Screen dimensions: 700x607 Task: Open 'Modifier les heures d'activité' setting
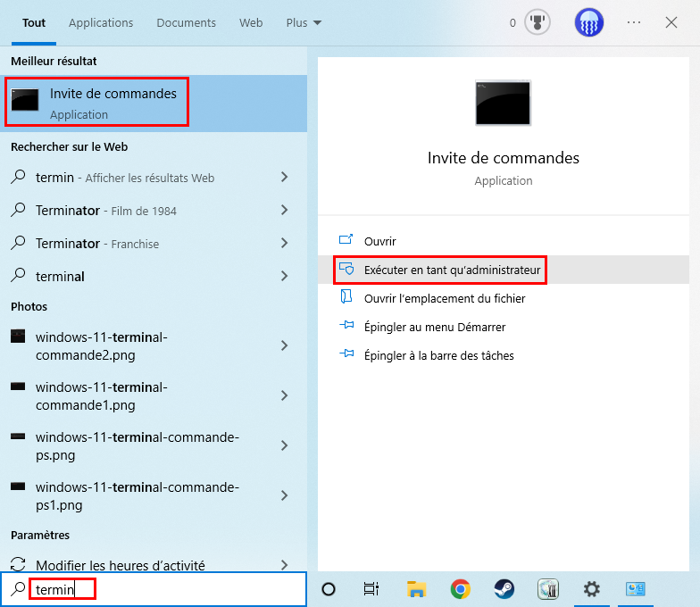click(x=121, y=565)
